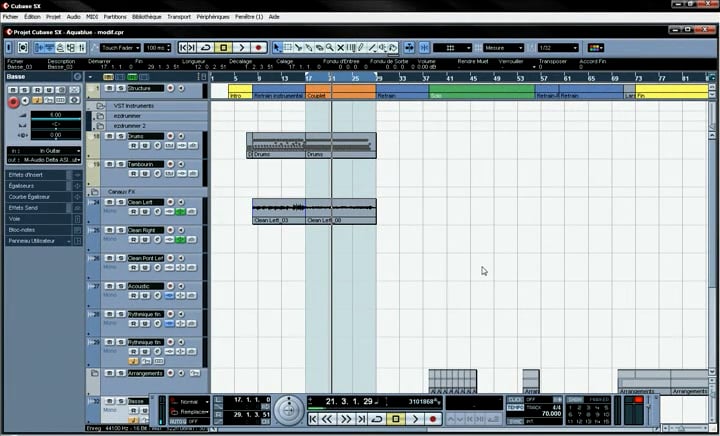
Task: Click transport panel Fast Forward button
Action: point(346,419)
